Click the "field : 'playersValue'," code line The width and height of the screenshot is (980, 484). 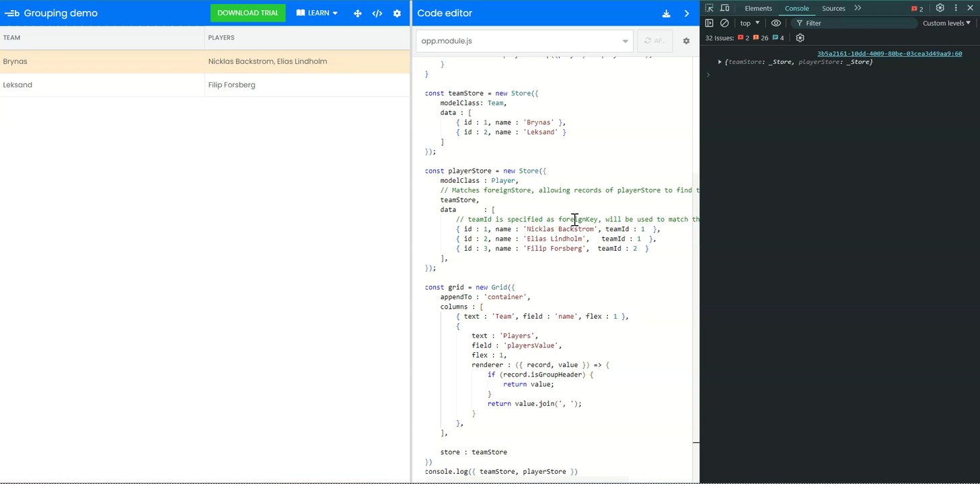(x=517, y=345)
